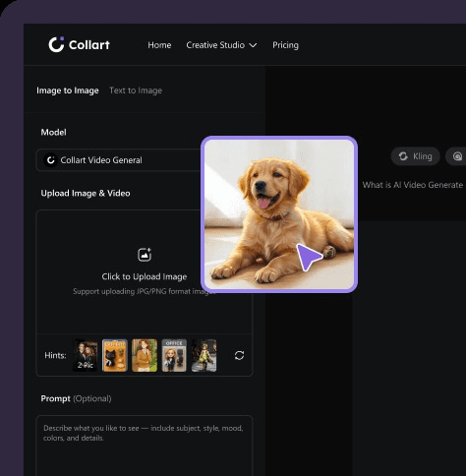The height and width of the screenshot is (476, 466).
Task: Click into the Prompt description text field
Action: (x=145, y=446)
